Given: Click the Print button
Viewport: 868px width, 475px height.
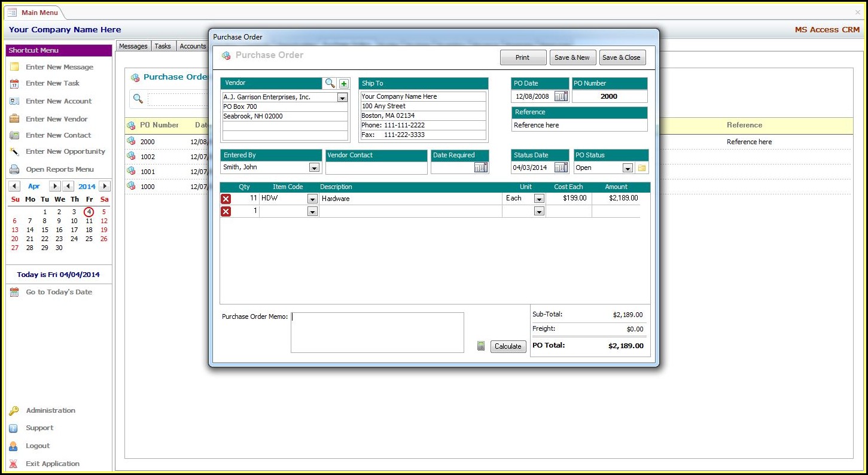Looking at the screenshot, I should point(523,57).
